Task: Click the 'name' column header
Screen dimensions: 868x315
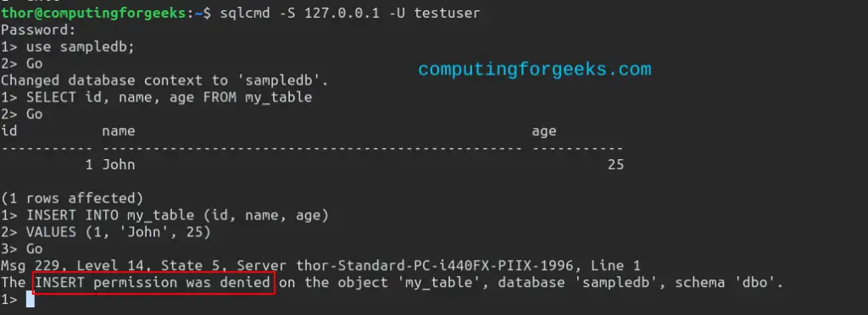Action: click(119, 131)
